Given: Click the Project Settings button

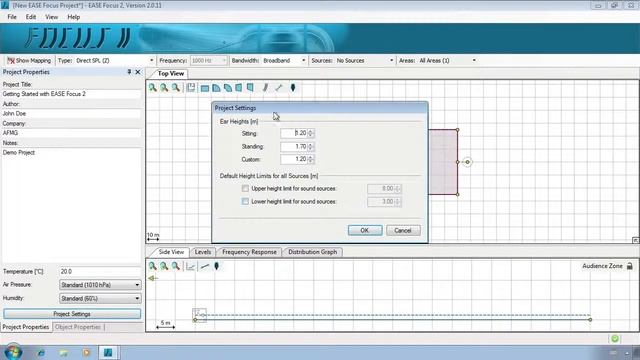Looking at the screenshot, I should [x=72, y=314].
